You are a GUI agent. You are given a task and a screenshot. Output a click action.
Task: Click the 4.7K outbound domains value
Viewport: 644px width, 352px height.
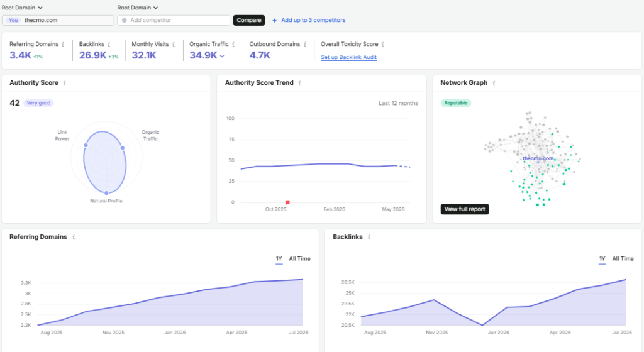pyautogui.click(x=260, y=55)
